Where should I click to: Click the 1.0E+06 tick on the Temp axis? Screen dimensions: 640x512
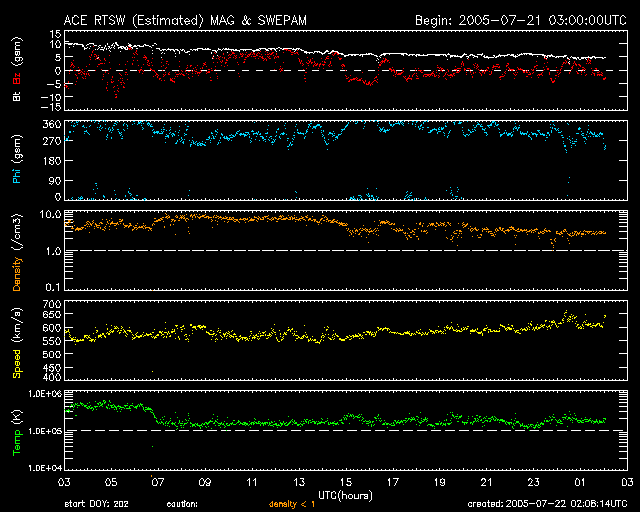[x=44, y=394]
